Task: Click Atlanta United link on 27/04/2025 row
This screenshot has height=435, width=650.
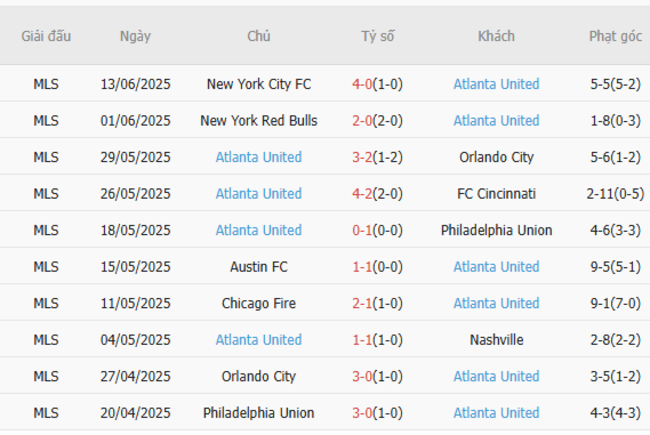Action: tap(496, 376)
